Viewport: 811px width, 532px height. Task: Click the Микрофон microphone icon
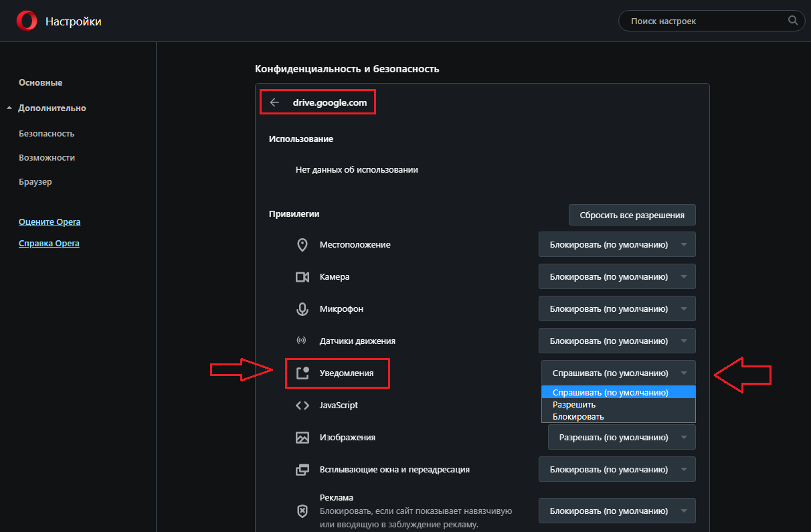click(302, 309)
